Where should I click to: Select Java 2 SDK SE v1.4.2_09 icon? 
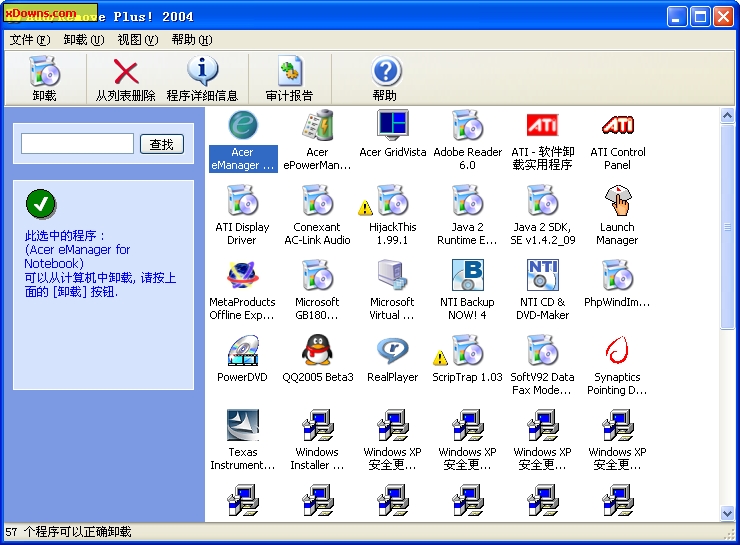543,200
